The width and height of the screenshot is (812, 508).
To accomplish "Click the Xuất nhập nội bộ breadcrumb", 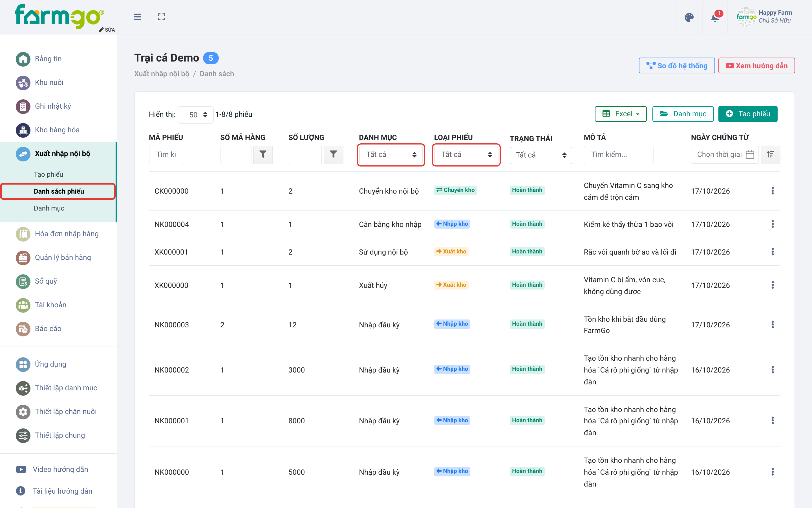I will coord(162,74).
